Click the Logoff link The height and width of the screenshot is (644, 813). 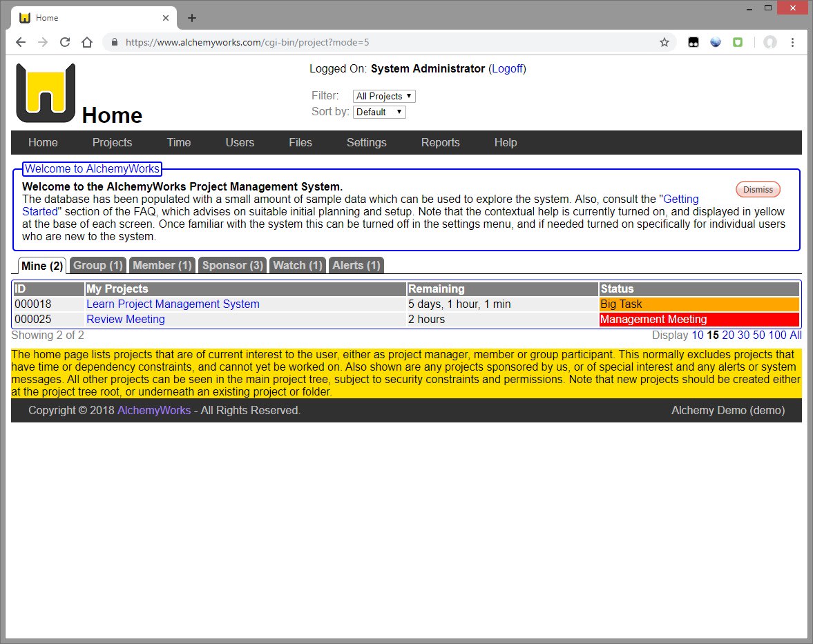[508, 69]
